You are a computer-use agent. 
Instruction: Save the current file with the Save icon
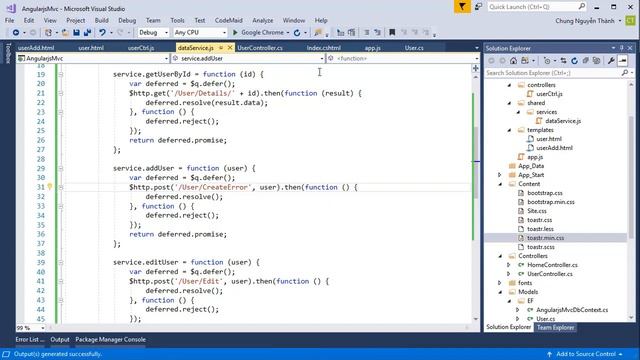[76, 32]
